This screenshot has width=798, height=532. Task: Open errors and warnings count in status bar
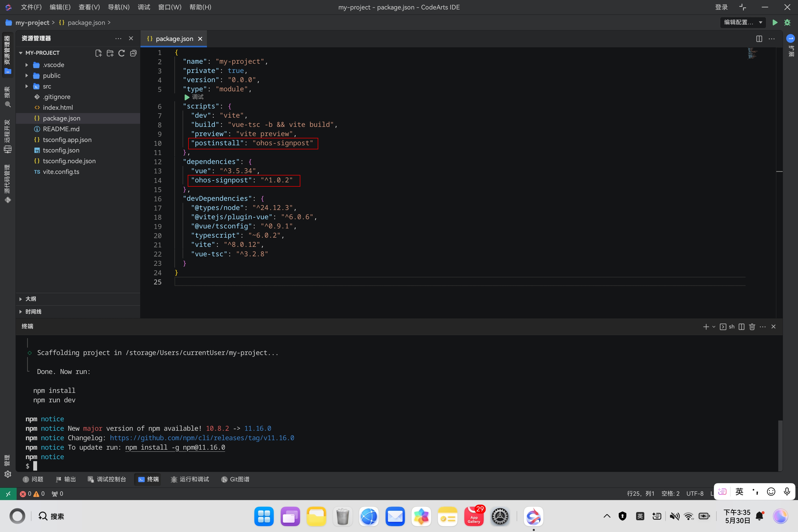pos(32,494)
